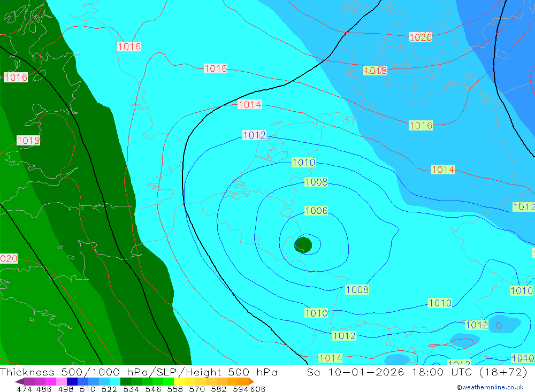Viewport: 535px width, 392px height.
Task: Click the dark navy blue legend swatch
Action: [72, 381]
